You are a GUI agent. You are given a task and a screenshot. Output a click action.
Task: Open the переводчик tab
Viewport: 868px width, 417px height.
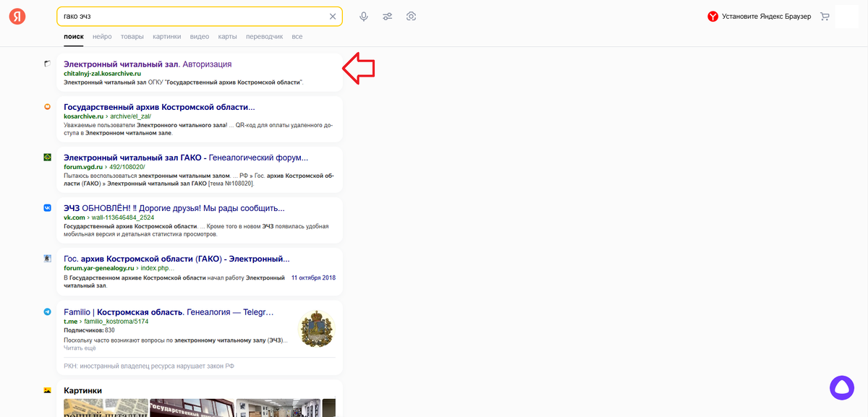point(265,36)
